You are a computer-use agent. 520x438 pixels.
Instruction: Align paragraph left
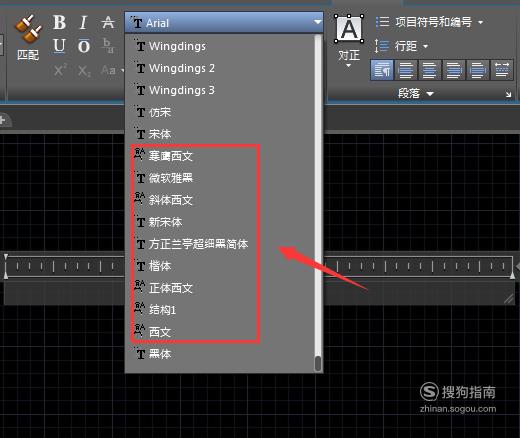(x=406, y=70)
